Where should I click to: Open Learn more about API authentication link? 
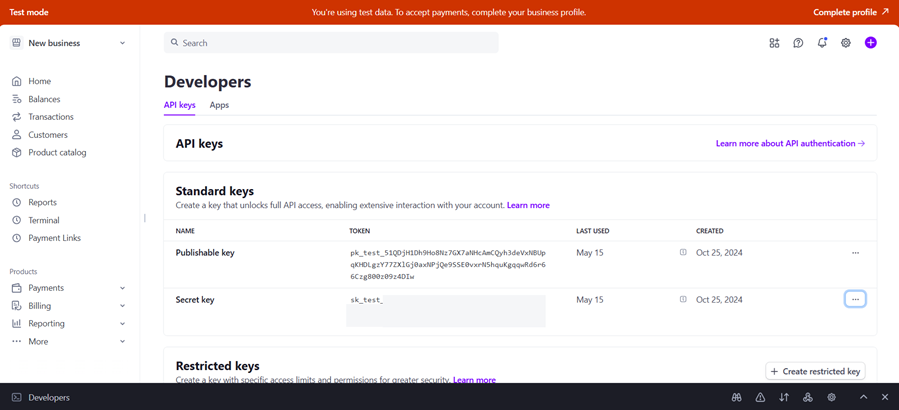[x=790, y=144]
